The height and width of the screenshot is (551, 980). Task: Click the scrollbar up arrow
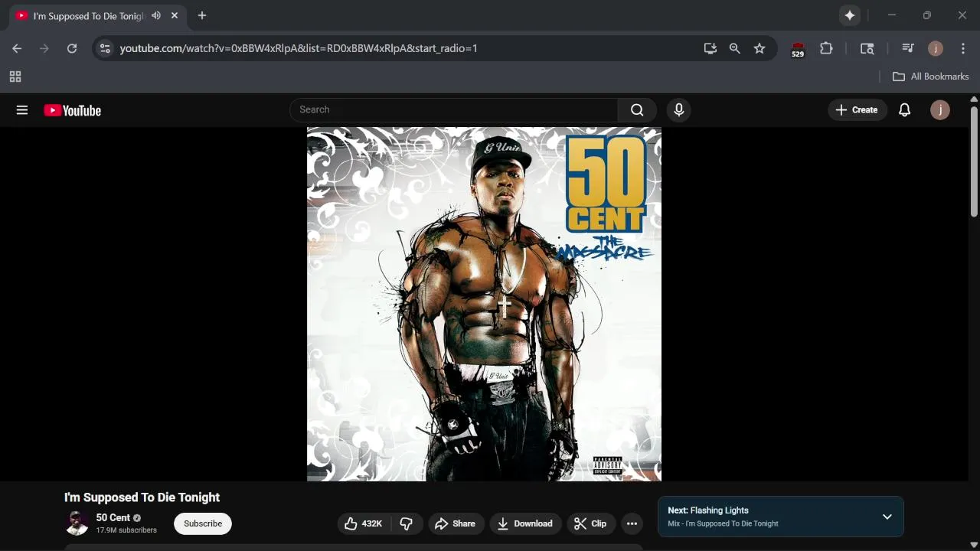974,99
